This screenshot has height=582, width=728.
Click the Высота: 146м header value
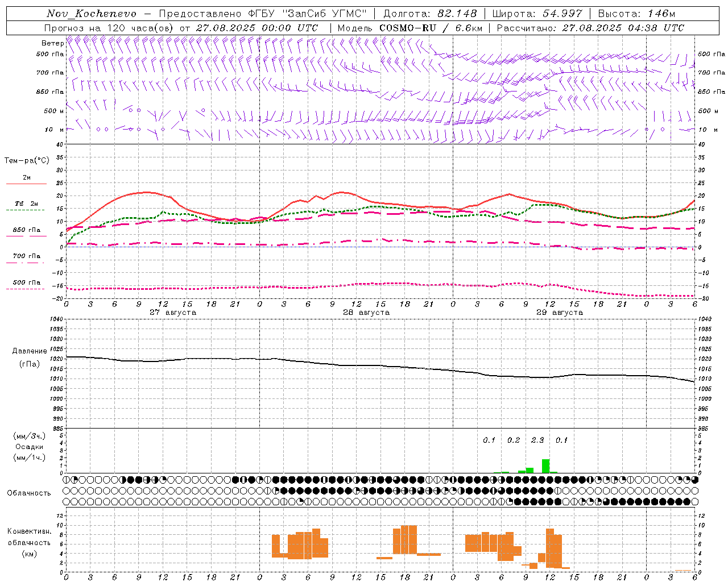pyautogui.click(x=636, y=14)
